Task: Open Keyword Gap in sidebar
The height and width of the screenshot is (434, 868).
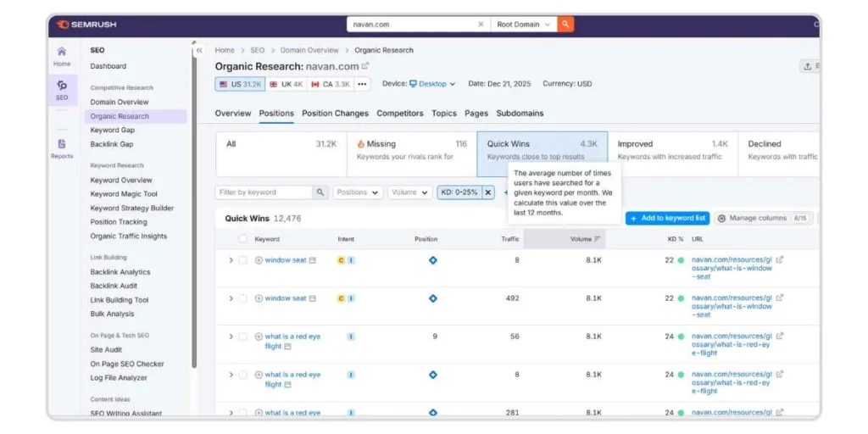Action: pyautogui.click(x=113, y=130)
